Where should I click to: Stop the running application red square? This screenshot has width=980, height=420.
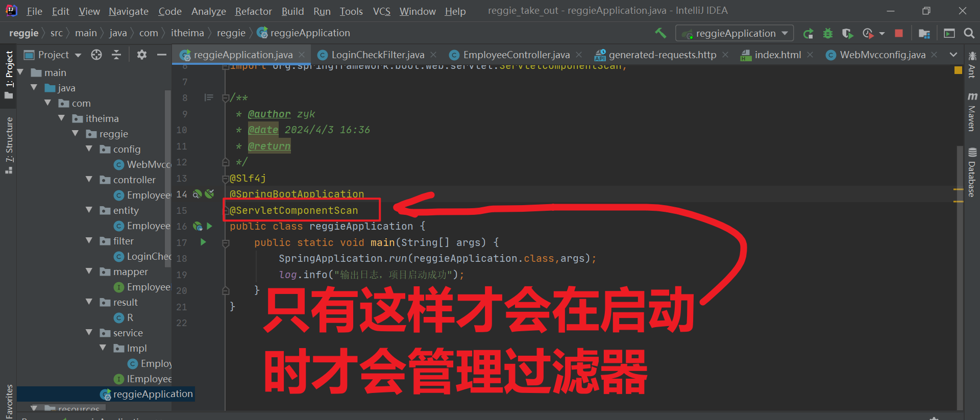tap(899, 33)
